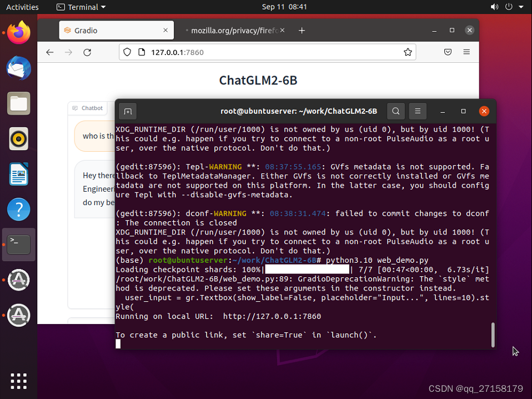Open the Files manager in the dock

tap(19, 103)
